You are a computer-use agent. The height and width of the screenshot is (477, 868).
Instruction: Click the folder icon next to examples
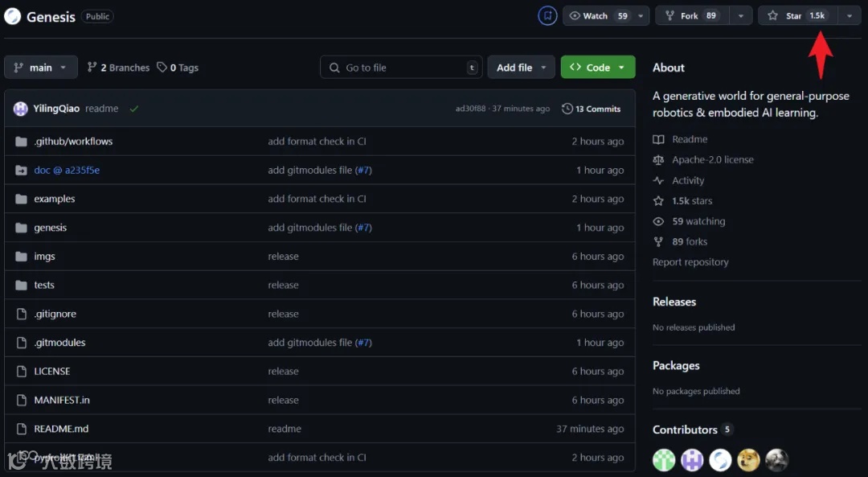[21, 199]
